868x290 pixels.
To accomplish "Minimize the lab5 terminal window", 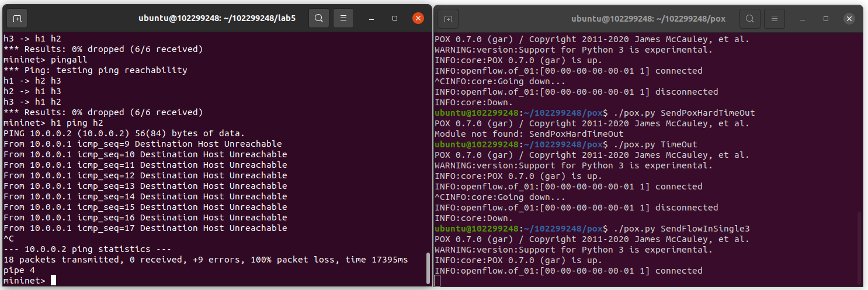I will (373, 19).
